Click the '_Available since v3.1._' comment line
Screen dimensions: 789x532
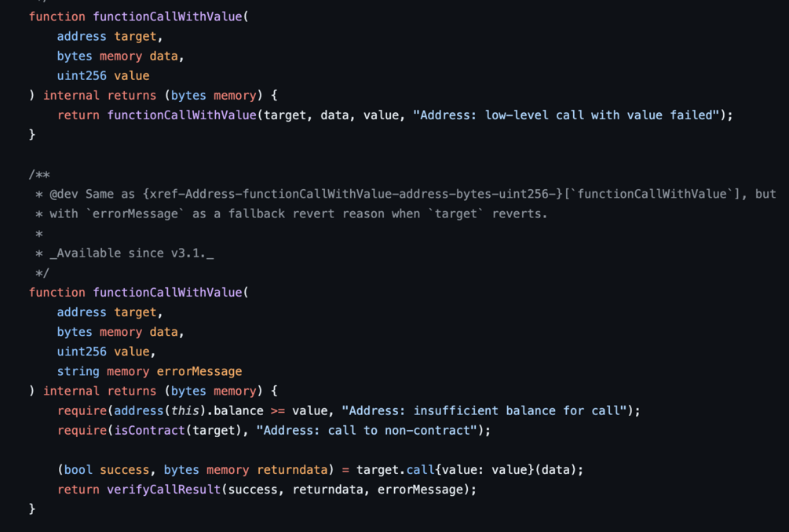pos(131,253)
